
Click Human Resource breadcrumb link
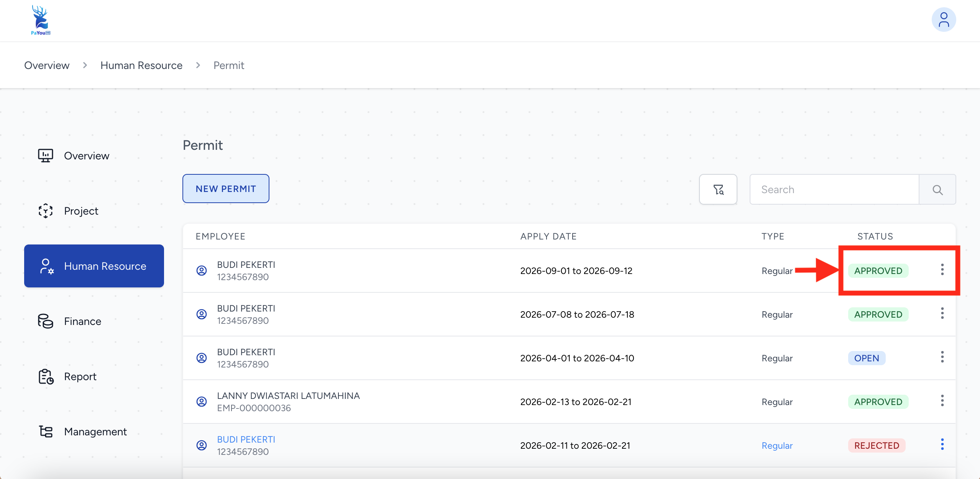(141, 65)
